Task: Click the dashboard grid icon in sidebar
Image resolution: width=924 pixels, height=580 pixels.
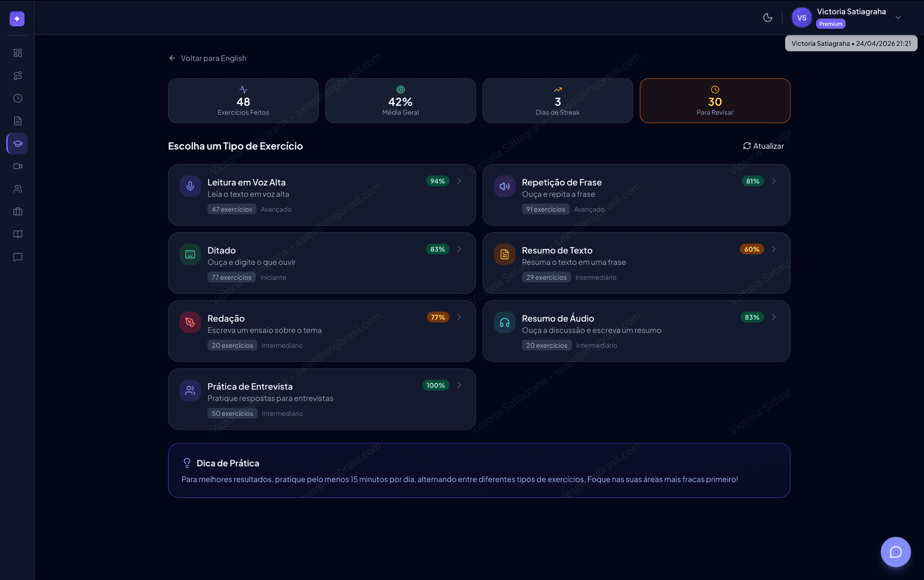Action: (x=18, y=53)
